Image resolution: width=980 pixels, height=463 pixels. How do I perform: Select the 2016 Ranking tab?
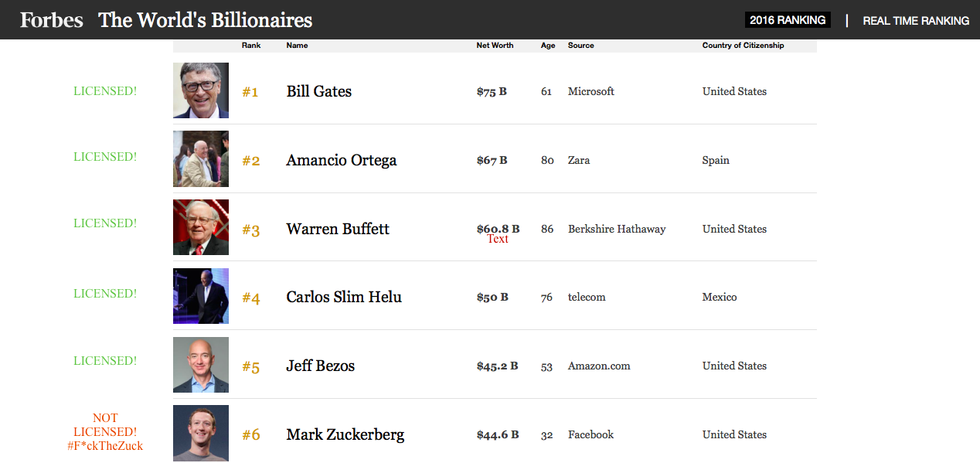click(x=788, y=20)
